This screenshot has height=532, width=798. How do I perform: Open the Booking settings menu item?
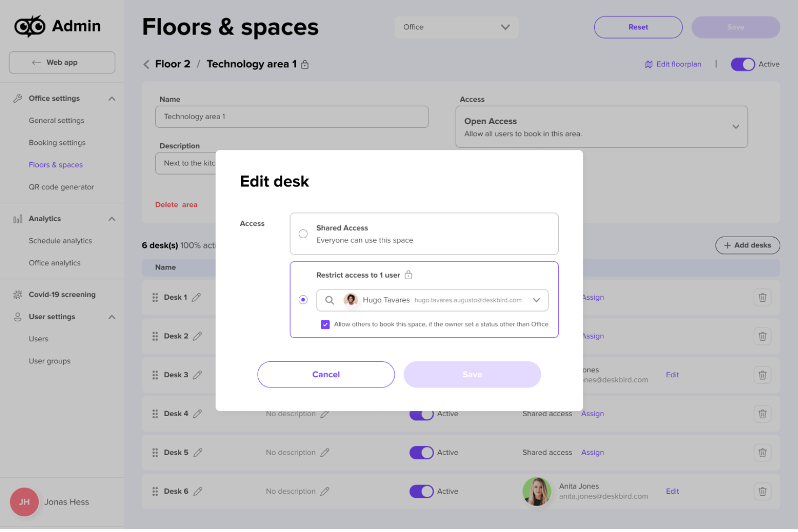57,142
